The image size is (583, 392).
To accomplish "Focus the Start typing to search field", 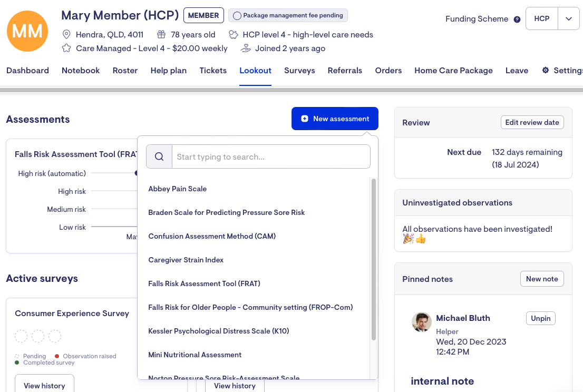I will [x=271, y=156].
